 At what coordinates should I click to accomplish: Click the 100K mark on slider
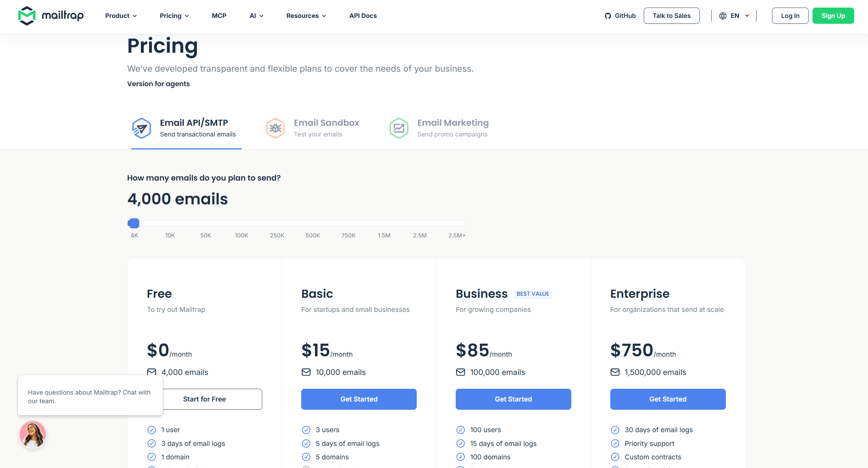click(241, 235)
